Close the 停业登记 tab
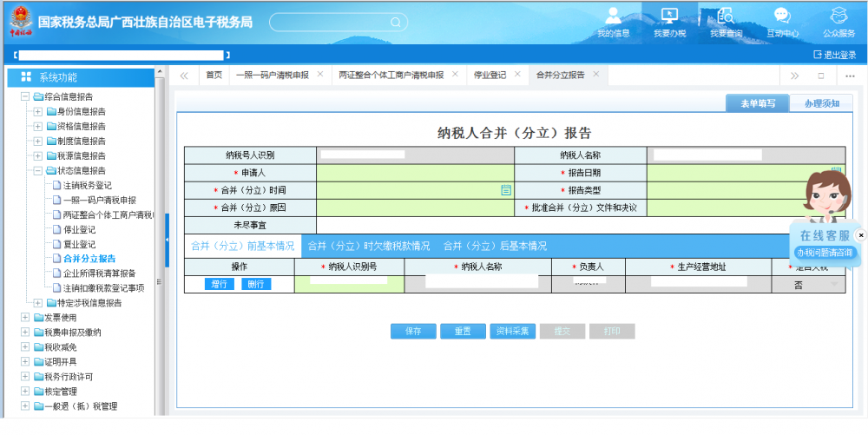This screenshot has width=868, height=435. click(517, 75)
